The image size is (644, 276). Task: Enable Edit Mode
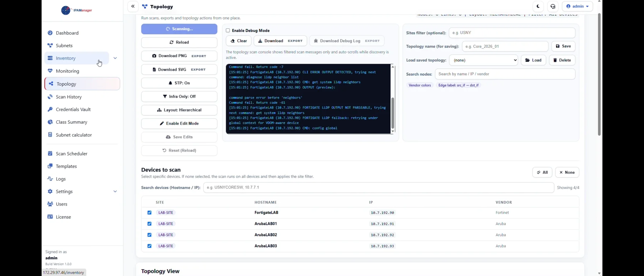(179, 124)
